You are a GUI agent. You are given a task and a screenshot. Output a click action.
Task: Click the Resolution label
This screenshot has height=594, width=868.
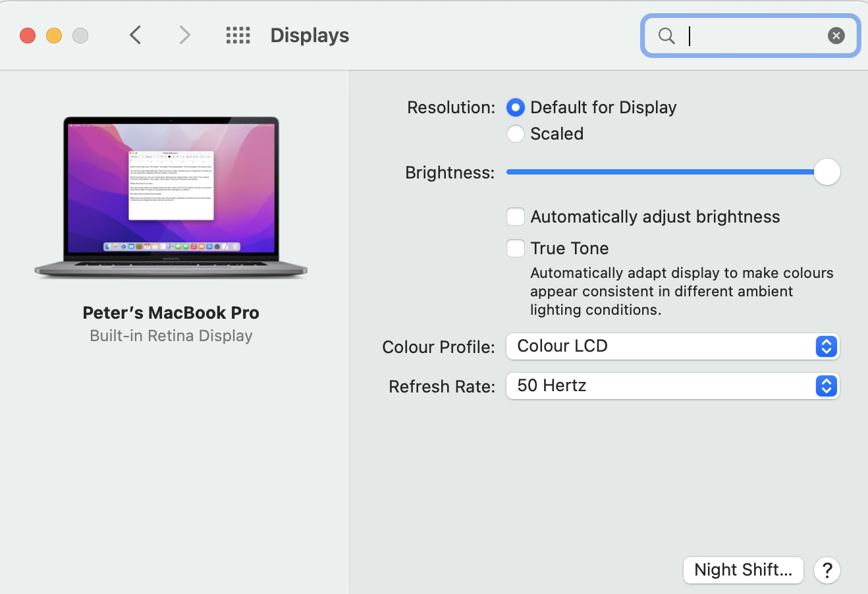(x=451, y=107)
